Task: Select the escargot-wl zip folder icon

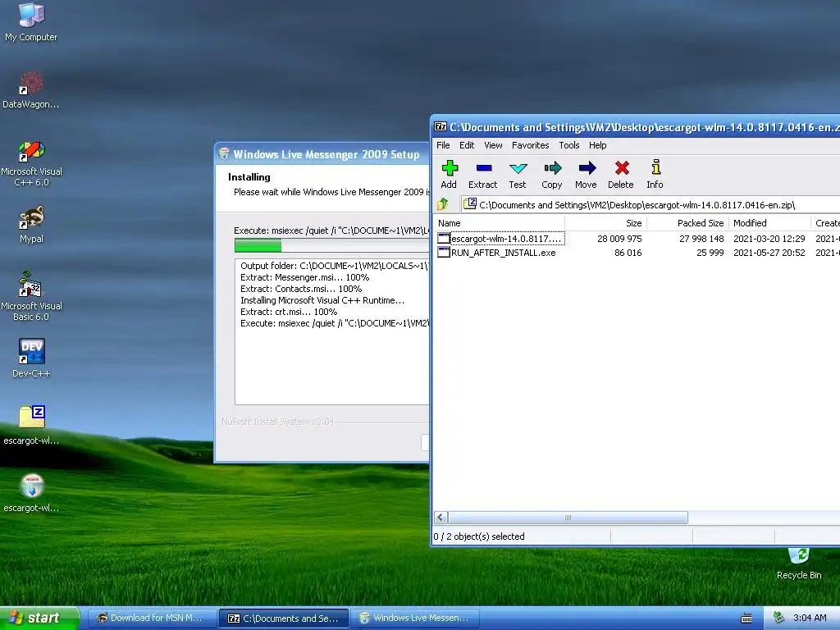Action: pos(31,417)
